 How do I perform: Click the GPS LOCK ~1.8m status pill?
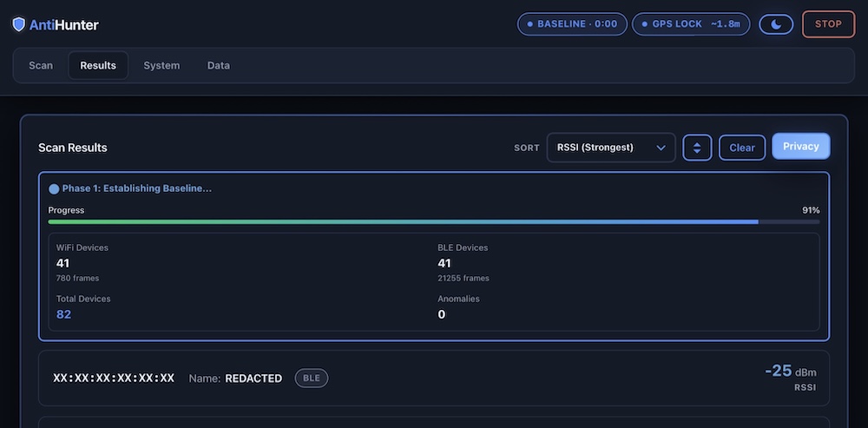coord(691,24)
